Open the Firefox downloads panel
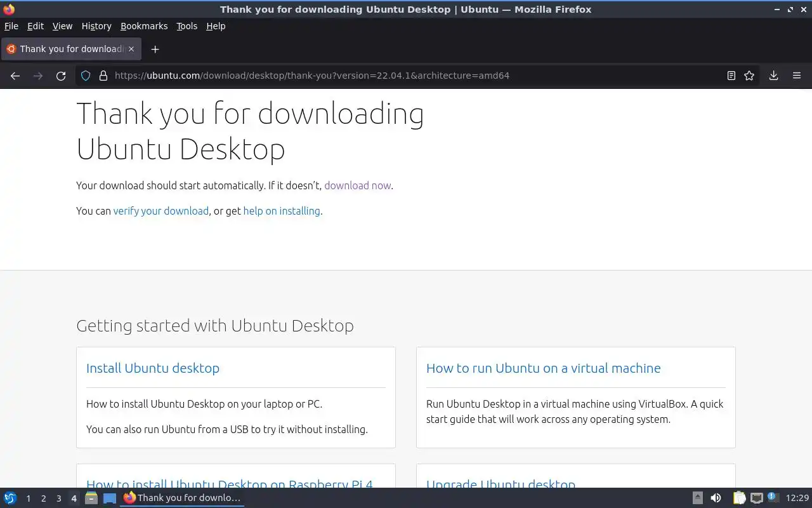This screenshot has height=508, width=812. (774, 76)
